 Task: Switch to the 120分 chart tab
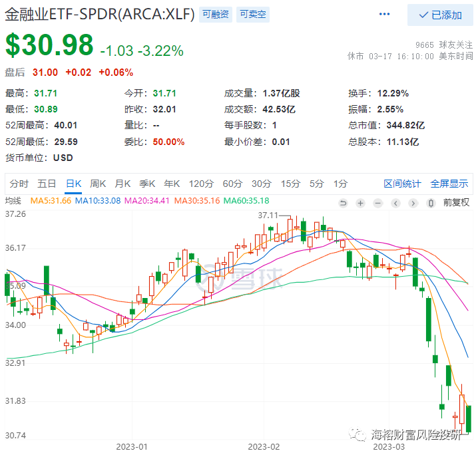point(201,184)
